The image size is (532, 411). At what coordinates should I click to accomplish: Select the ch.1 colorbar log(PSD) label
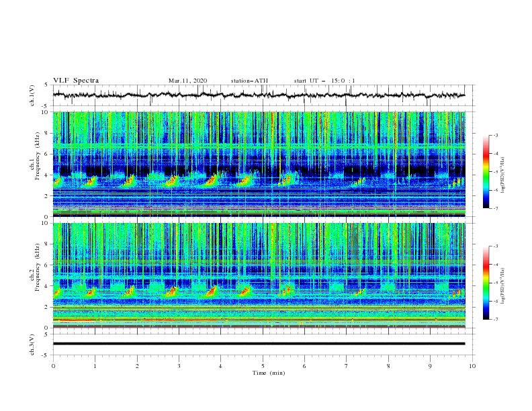[502, 175]
